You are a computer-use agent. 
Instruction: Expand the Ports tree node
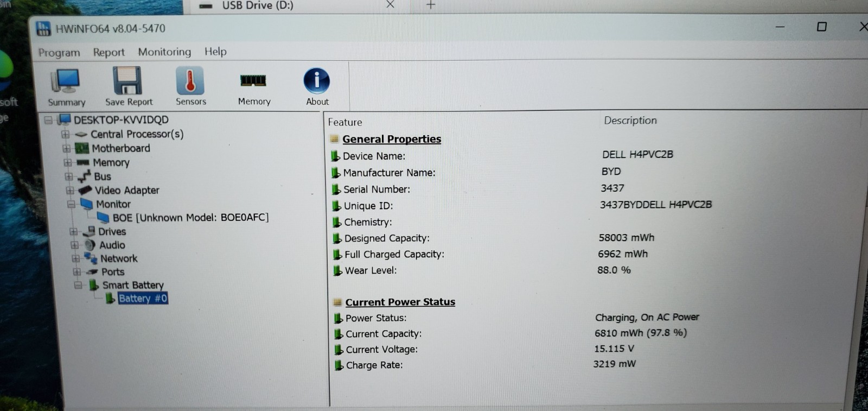(76, 272)
